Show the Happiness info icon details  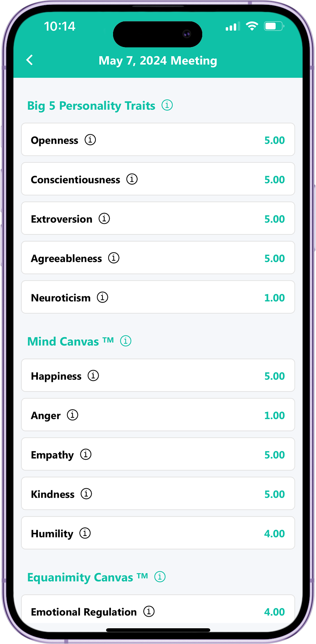pyautogui.click(x=93, y=375)
